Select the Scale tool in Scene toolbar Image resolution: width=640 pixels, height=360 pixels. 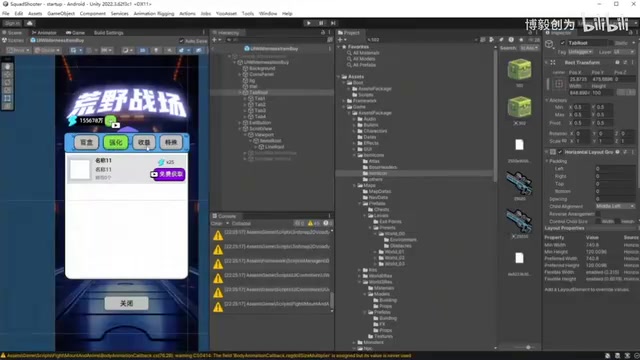click(x=8, y=90)
